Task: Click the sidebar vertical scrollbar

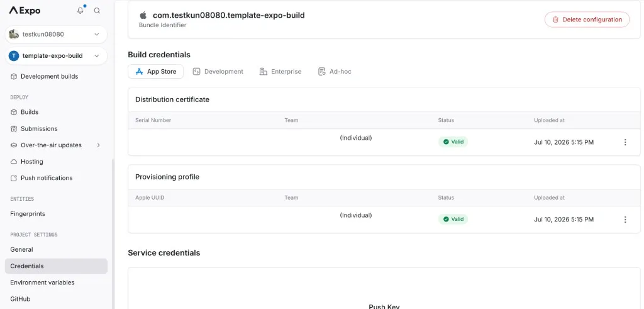Action: point(113,234)
